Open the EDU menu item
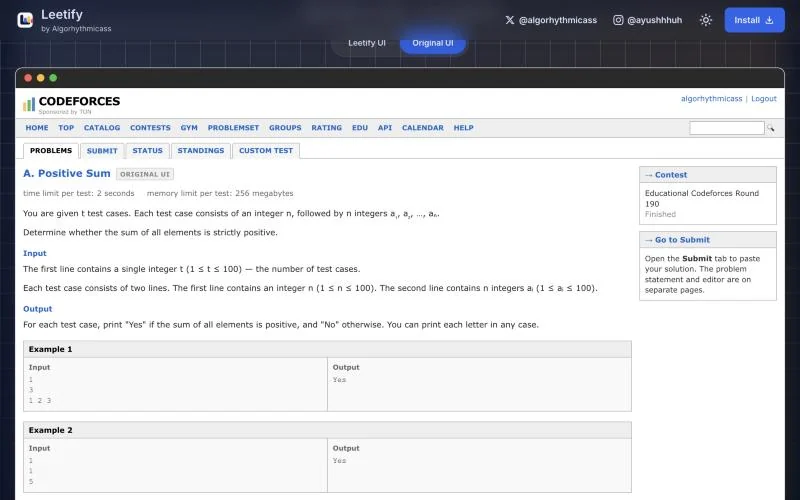The height and width of the screenshot is (500, 800). [360, 128]
